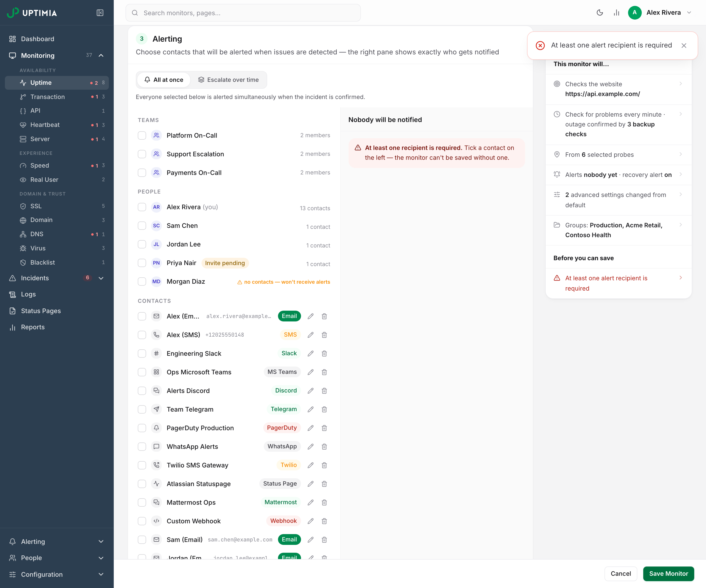The image size is (706, 588).
Task: Open the 'At least one alert recipient' requirement link
Action: point(618,283)
